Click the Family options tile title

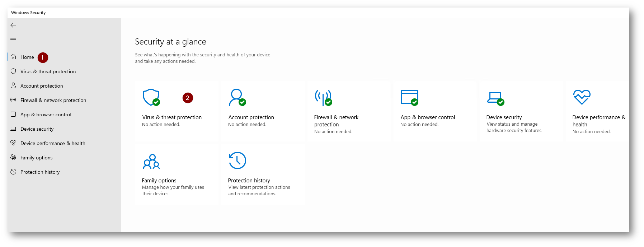tap(159, 181)
